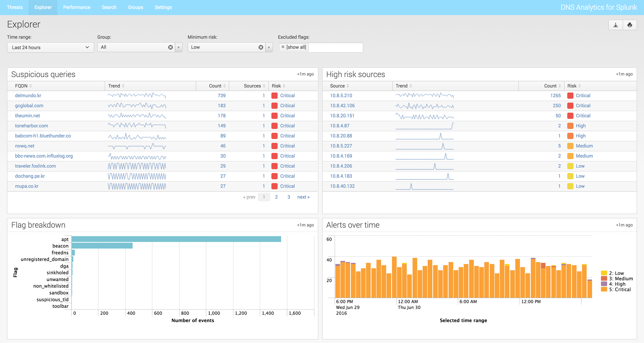Remove the [show all] excluded flag tag
The image size is (644, 343).
click(283, 47)
